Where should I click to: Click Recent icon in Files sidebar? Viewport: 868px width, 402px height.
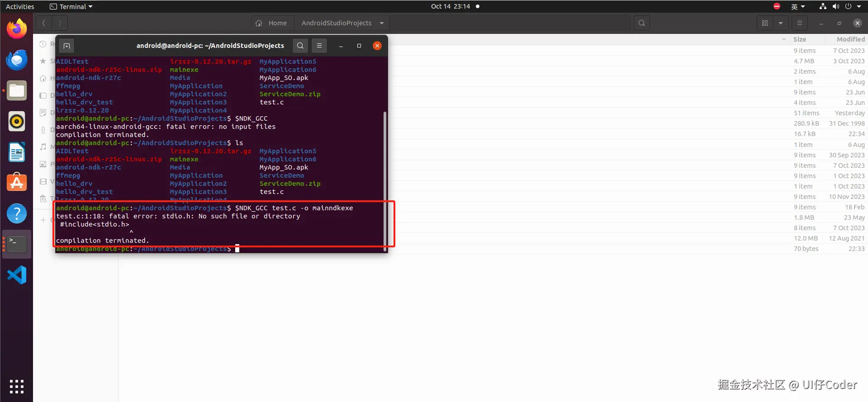tap(43, 44)
